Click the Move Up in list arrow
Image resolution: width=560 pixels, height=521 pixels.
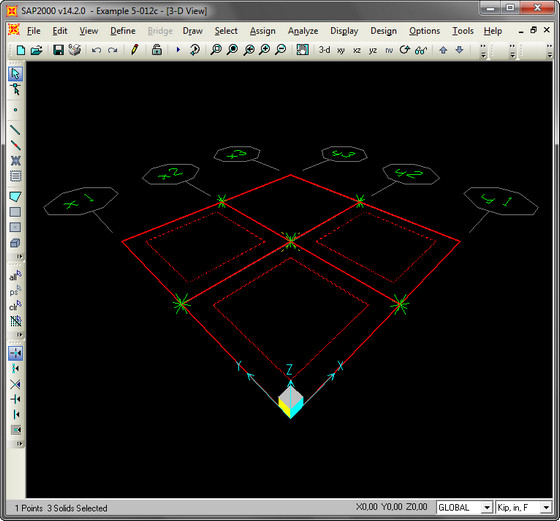coord(443,50)
